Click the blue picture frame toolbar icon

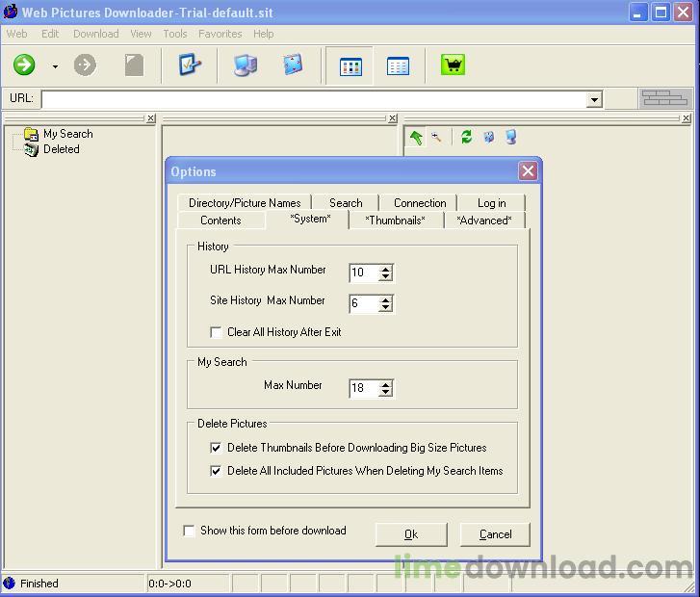(293, 65)
